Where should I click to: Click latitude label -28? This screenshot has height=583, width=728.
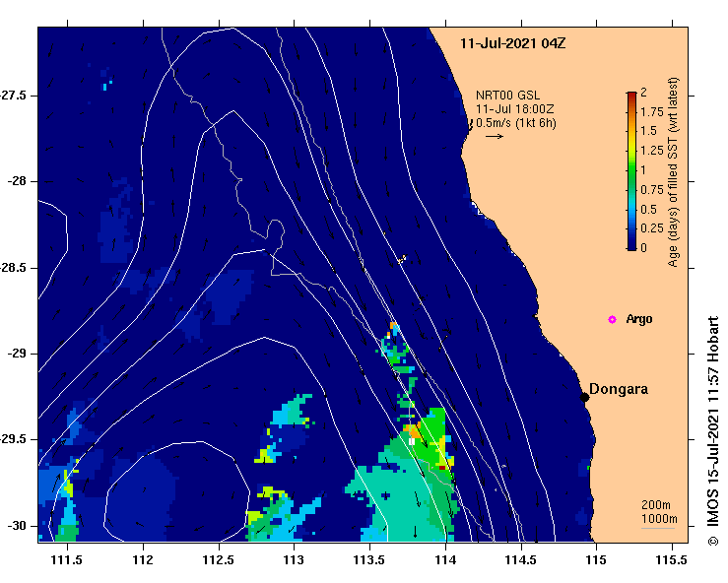(16, 181)
